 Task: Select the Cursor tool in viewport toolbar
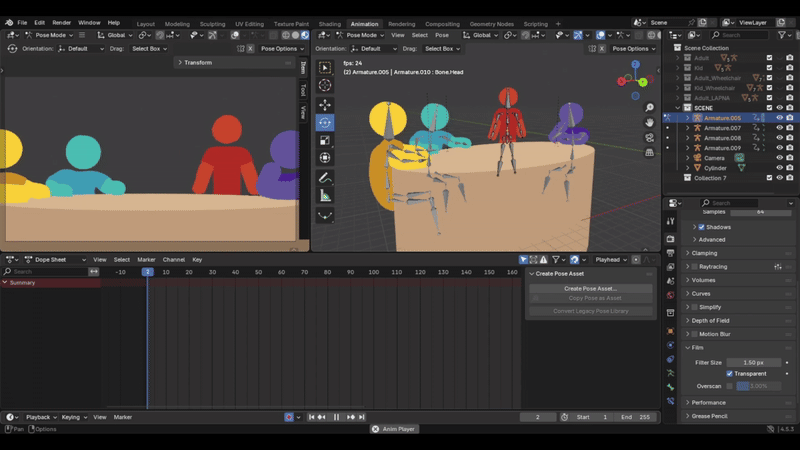(x=325, y=86)
